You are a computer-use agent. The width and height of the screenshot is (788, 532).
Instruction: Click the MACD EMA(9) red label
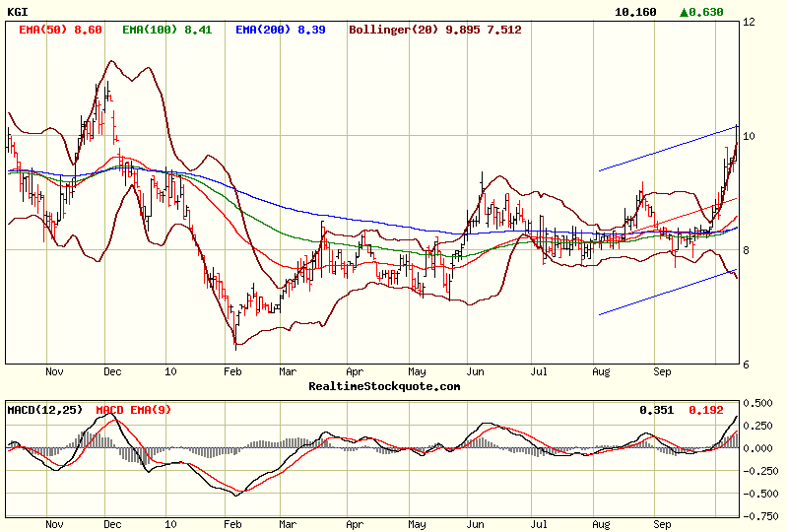[x=133, y=410]
